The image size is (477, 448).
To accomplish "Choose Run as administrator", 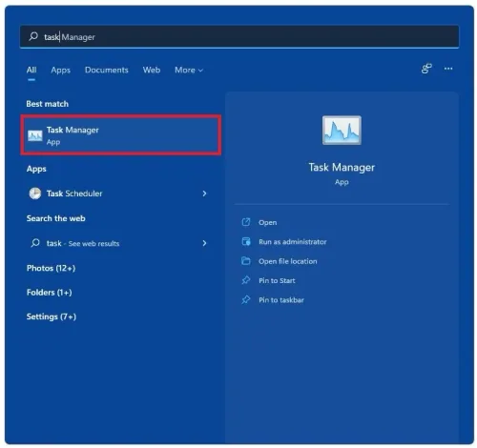I will point(293,242).
